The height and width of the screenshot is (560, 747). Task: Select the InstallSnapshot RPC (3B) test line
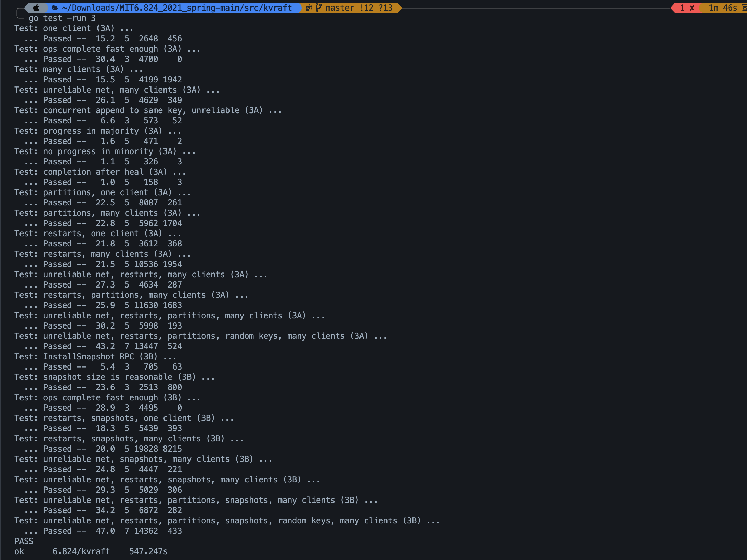(95, 357)
